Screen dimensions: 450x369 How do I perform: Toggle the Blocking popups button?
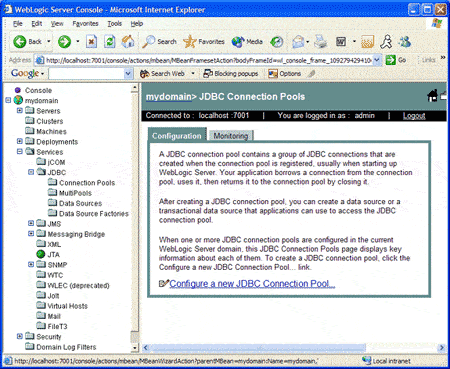pos(231,74)
